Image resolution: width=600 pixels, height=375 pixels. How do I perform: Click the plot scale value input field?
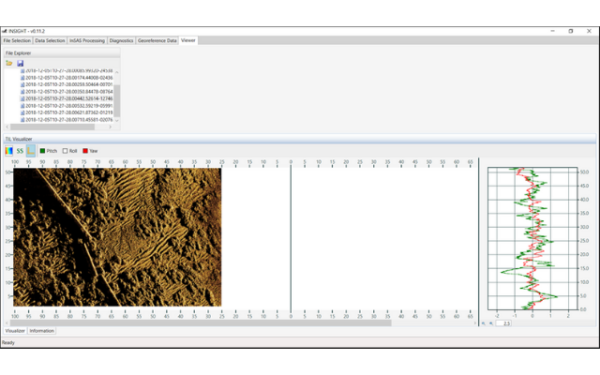(504, 323)
